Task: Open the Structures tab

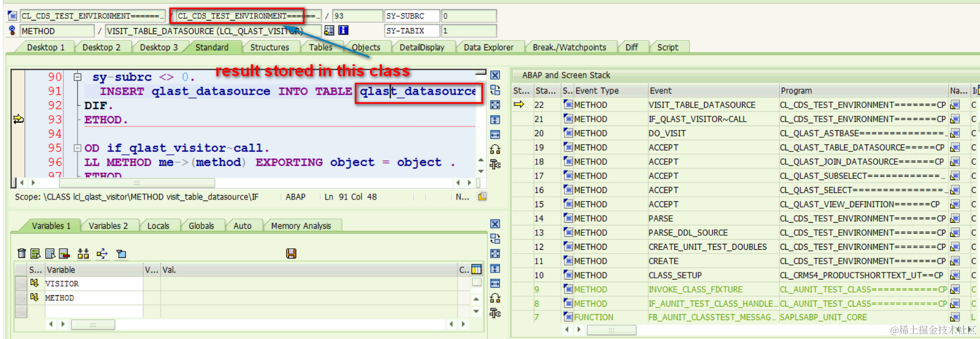Action: pyautogui.click(x=269, y=47)
